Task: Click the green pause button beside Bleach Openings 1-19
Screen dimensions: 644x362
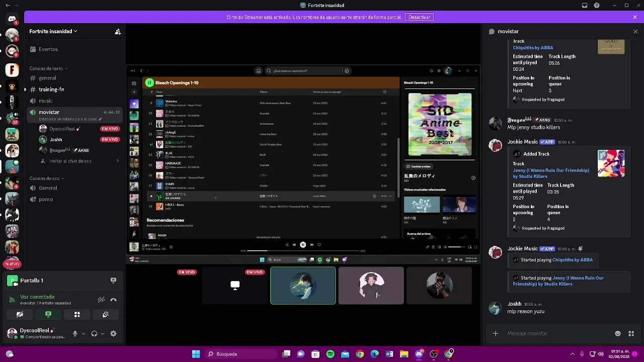Action: tap(149, 82)
